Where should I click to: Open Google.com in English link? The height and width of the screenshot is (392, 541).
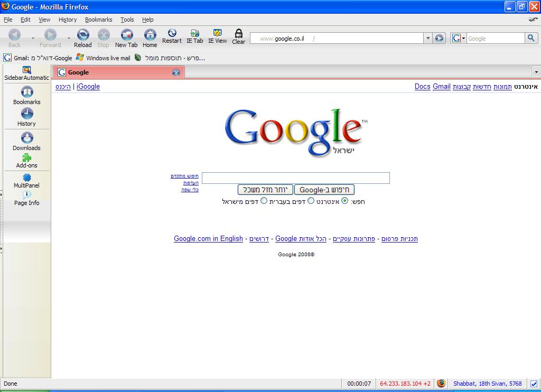pos(208,239)
